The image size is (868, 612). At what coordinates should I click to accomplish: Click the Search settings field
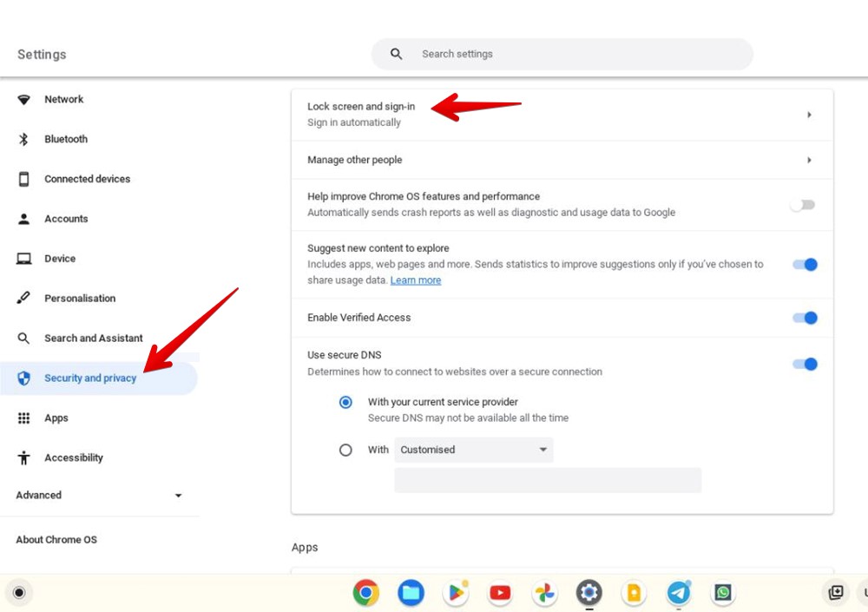coord(562,54)
